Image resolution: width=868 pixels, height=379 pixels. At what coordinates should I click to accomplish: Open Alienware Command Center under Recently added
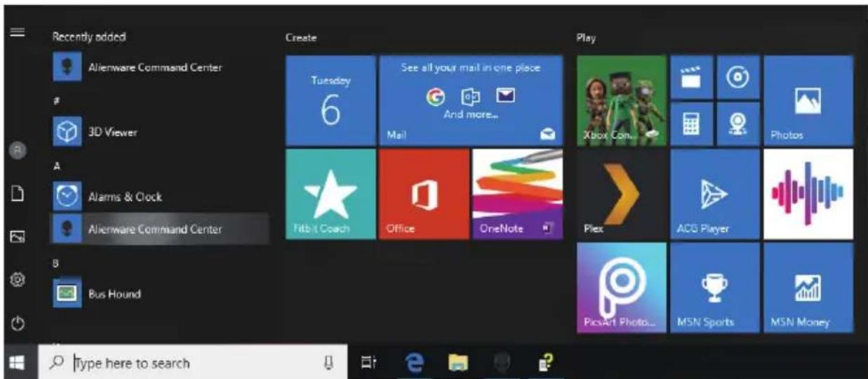[x=160, y=68]
